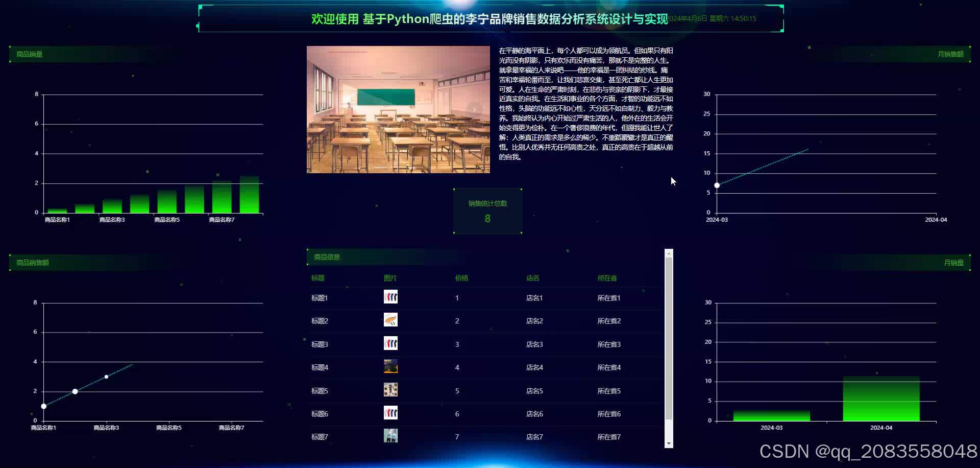The height and width of the screenshot is (468, 980).
Task: Click the 销售统计总数 card showing 8
Action: point(487,211)
